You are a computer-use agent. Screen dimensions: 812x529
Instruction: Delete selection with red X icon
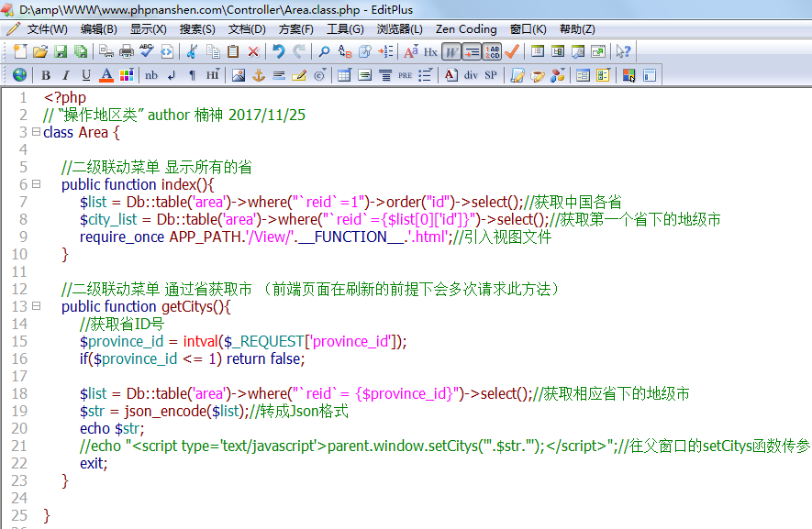click(x=253, y=51)
